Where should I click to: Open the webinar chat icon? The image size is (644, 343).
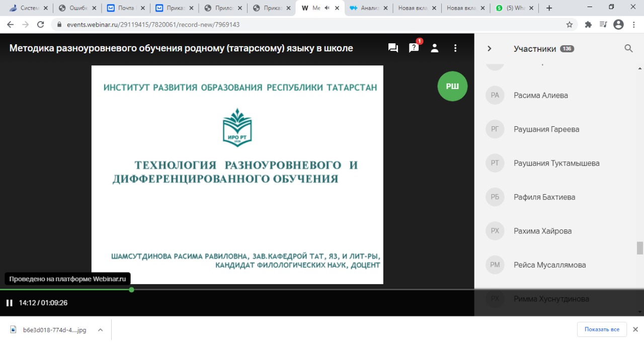[393, 48]
